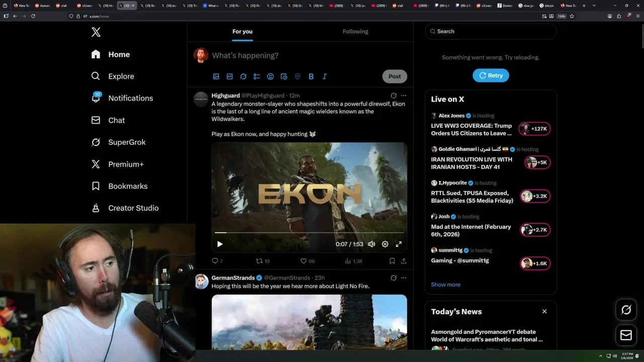Add a poll to post
644x362 pixels.
[x=257, y=76]
